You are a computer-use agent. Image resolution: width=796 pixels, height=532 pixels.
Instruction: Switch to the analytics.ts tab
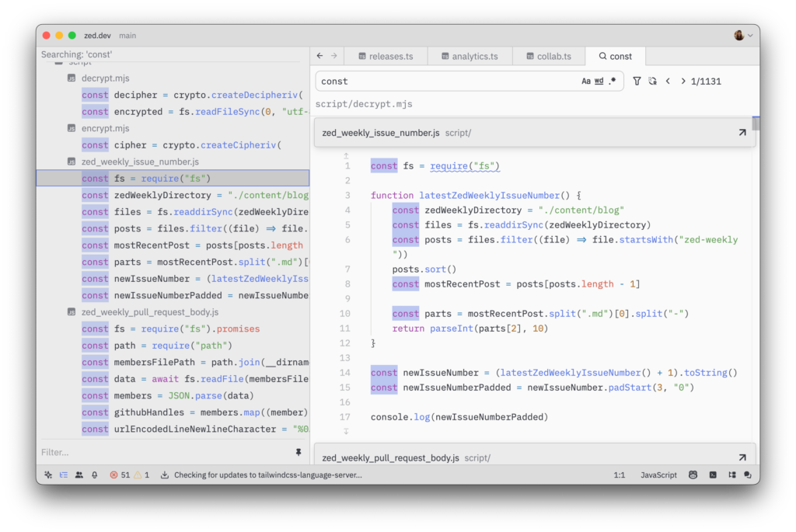(470, 56)
